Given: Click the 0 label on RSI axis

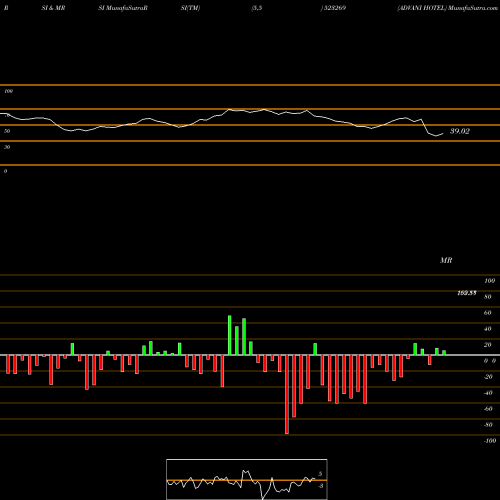Looking at the screenshot, I should pos(5,171).
